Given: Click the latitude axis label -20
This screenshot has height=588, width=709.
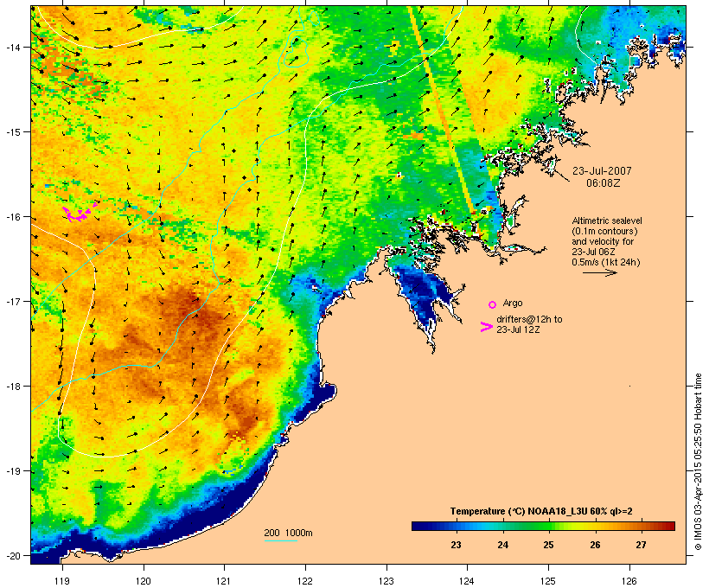Looking at the screenshot, I should pyautogui.click(x=13, y=555).
